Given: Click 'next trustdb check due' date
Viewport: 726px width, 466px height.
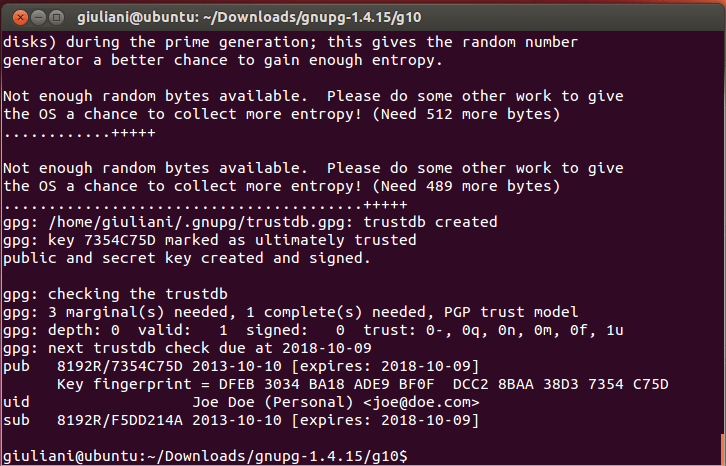Looking at the screenshot, I should tap(327, 348).
